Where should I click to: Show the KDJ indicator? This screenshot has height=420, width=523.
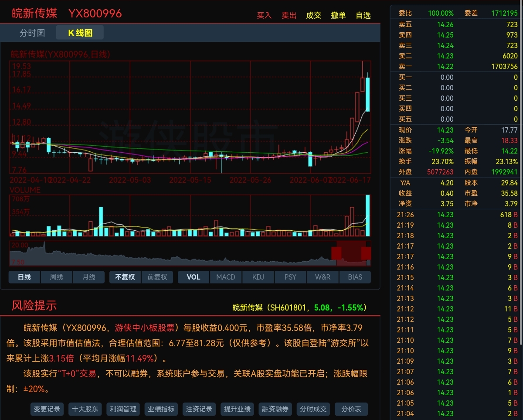[x=258, y=277]
